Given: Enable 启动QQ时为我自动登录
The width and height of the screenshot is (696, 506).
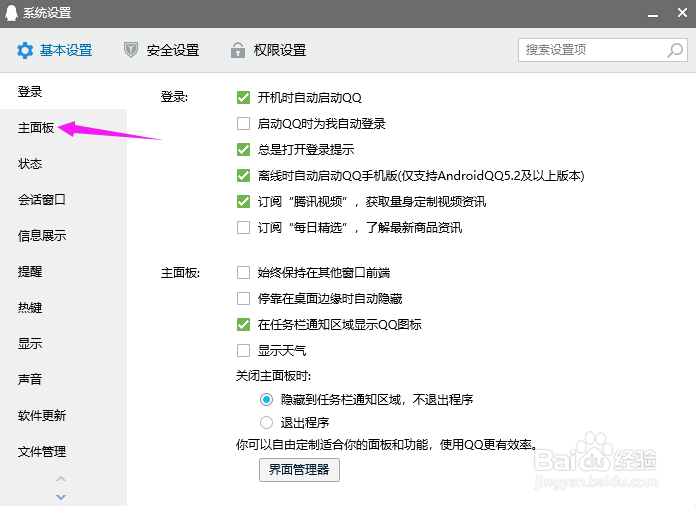Looking at the screenshot, I should click(x=243, y=123).
